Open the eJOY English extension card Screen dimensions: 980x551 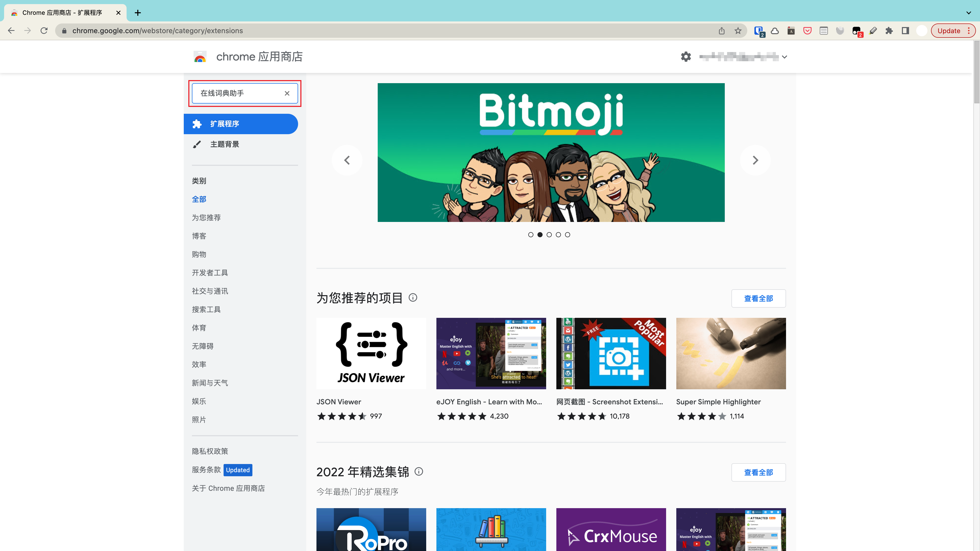[x=491, y=369]
